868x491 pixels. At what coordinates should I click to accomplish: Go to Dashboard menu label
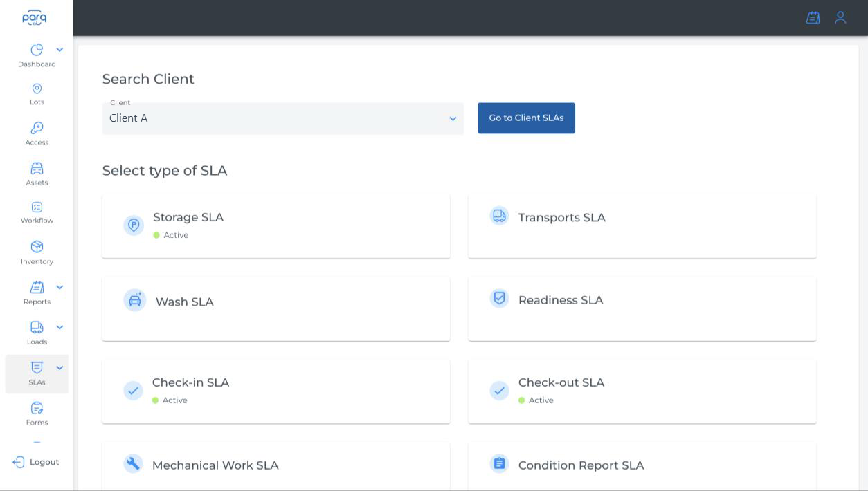click(x=37, y=64)
